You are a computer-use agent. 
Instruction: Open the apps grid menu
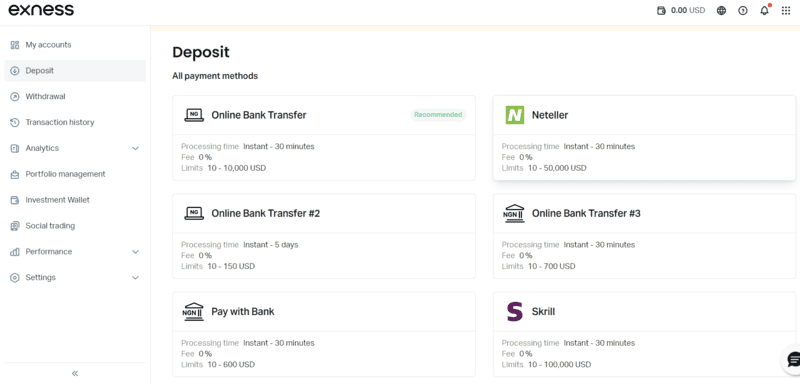tap(786, 10)
